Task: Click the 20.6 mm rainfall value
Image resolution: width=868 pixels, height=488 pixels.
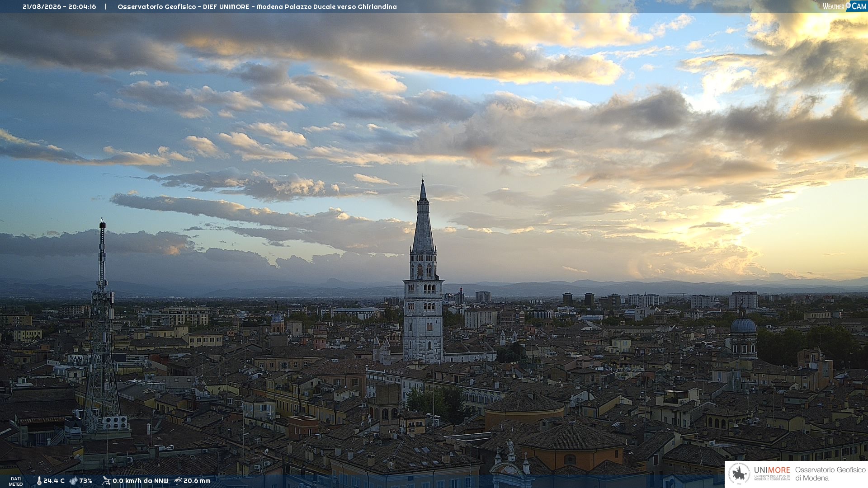Action: 197,481
